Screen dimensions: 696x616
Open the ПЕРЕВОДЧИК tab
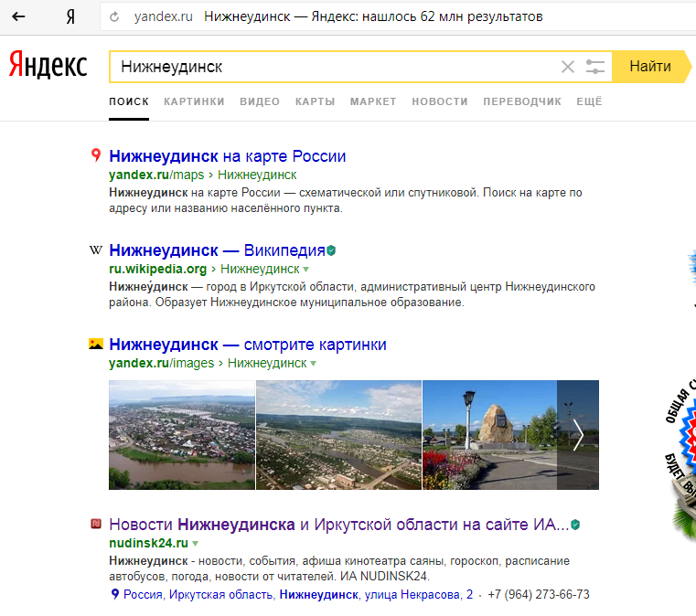522,101
